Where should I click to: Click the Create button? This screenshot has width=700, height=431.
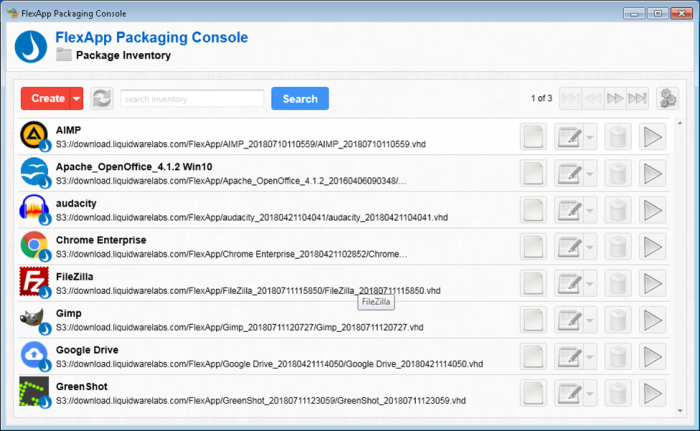(48, 98)
